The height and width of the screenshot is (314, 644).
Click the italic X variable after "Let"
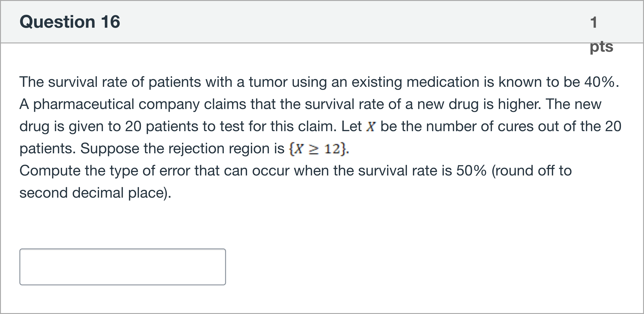(x=370, y=127)
